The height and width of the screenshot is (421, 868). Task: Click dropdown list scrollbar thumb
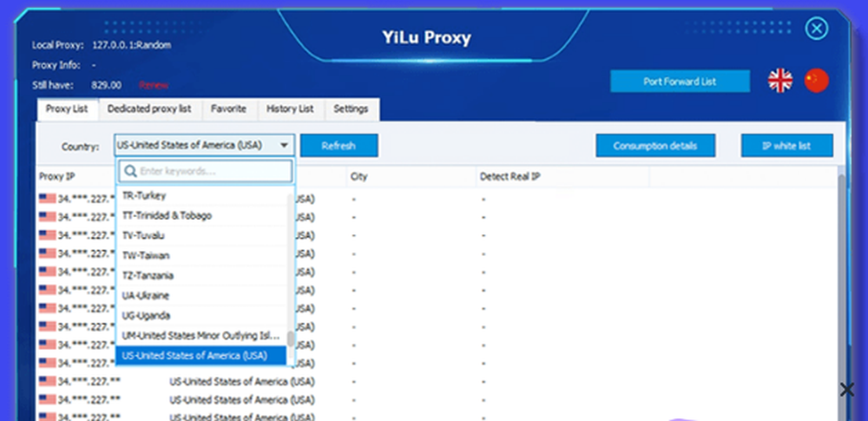291,339
